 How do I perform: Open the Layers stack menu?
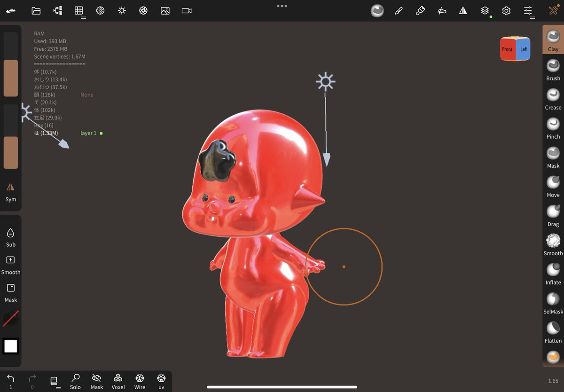[x=485, y=10]
